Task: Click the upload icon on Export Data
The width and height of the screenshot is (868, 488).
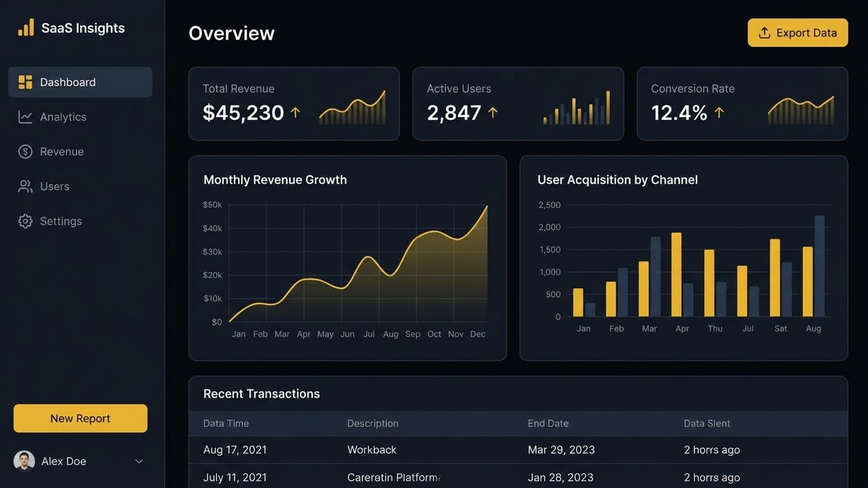Action: [x=765, y=32]
